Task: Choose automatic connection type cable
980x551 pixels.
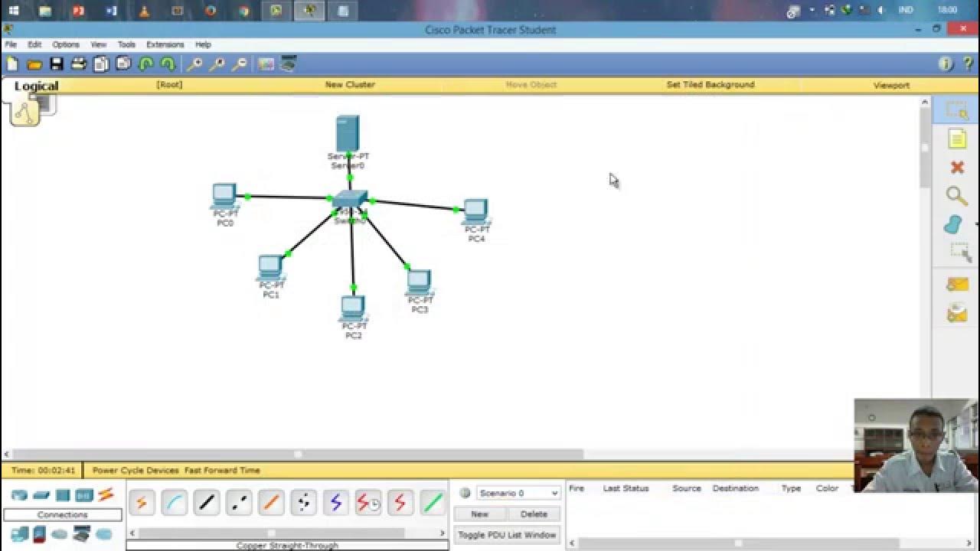Action: click(142, 503)
